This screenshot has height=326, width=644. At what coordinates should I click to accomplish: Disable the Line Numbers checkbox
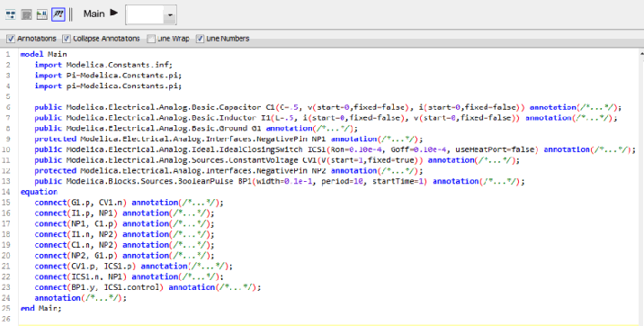click(200, 39)
